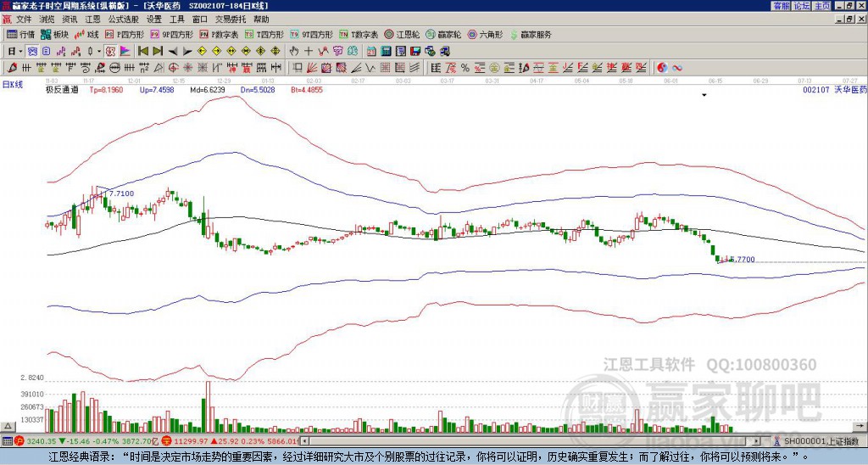
Task: Step forward with black right arrow
Action: [187, 52]
